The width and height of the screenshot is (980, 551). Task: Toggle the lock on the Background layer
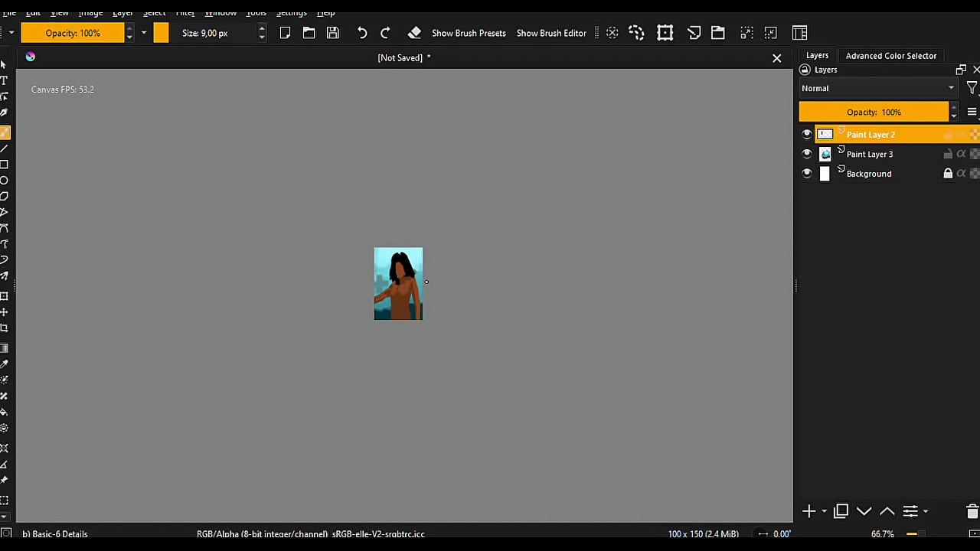pos(948,174)
